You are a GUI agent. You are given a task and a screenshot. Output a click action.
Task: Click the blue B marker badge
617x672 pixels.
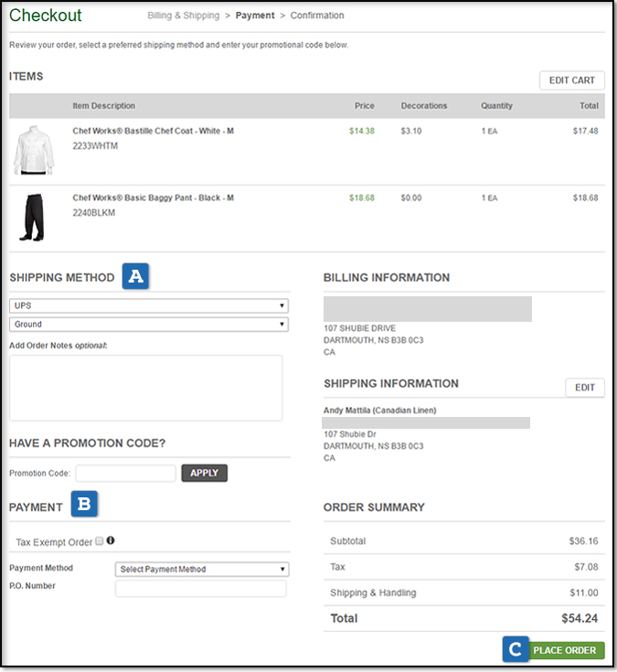(x=85, y=506)
